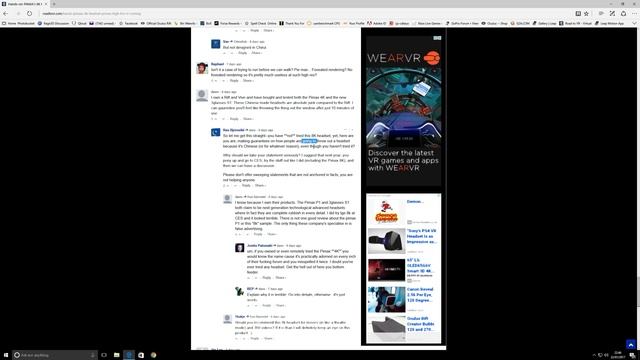Viewport: 640px width, 360px height.
Task: Open the Windows Start menu
Action: (6, 355)
